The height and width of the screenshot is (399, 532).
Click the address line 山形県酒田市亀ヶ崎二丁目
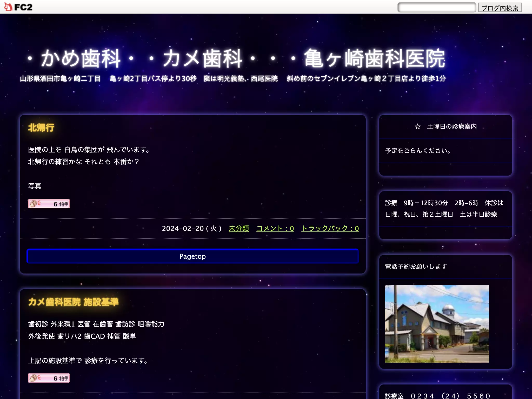coord(60,78)
